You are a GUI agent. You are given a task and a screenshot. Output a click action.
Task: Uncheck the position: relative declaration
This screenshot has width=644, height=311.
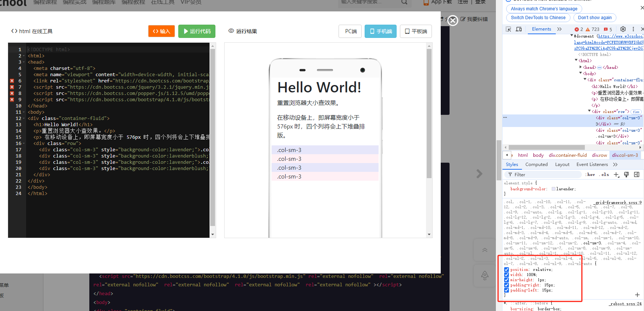507,270
